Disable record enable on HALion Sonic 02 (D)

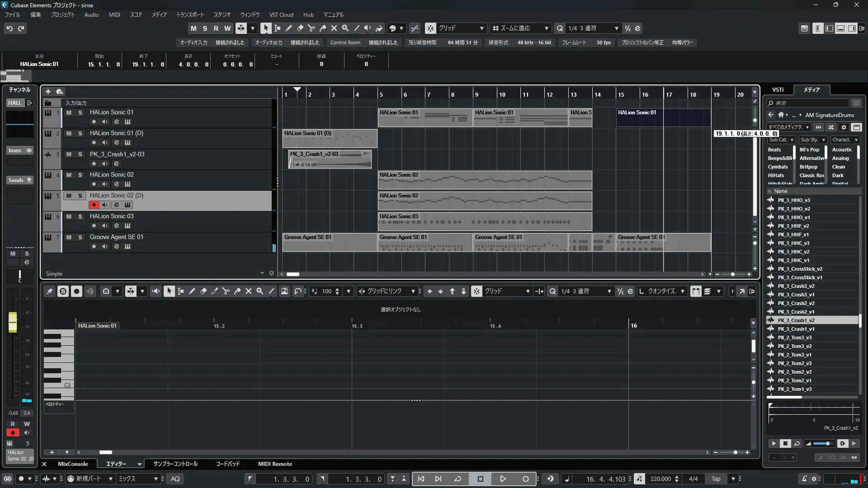[94, 205]
